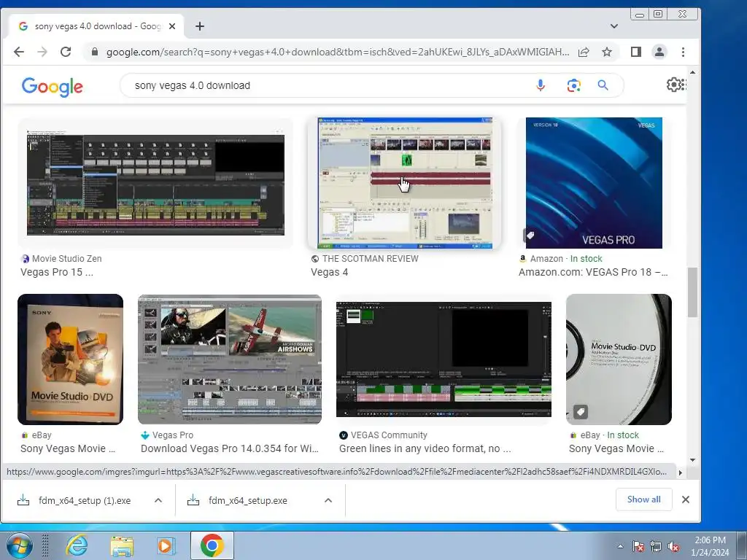Image resolution: width=747 pixels, height=560 pixels.
Task: Open the muted volume tray icon
Action: (x=673, y=546)
